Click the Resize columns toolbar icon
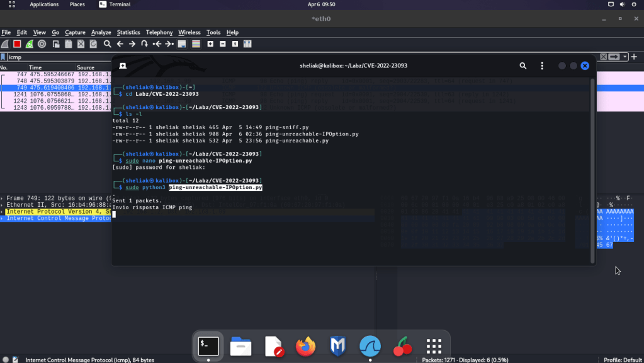Viewport: 644px width, 363px height. 247,44
